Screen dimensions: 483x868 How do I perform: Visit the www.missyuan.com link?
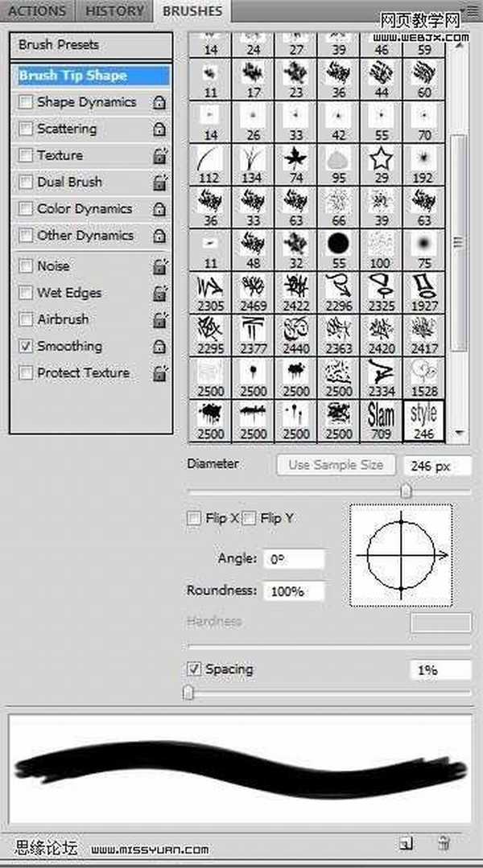click(149, 849)
